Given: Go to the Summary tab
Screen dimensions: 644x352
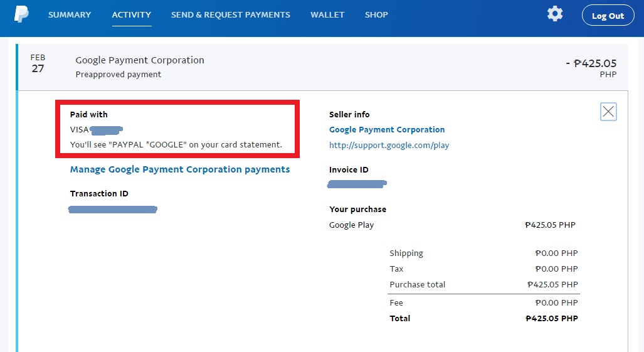Looking at the screenshot, I should tap(70, 15).
